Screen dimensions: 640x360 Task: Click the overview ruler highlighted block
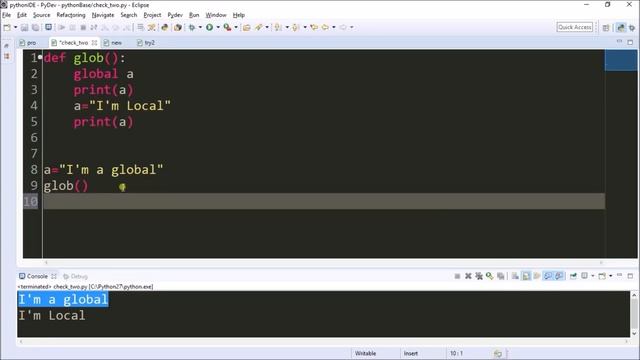(621, 60)
